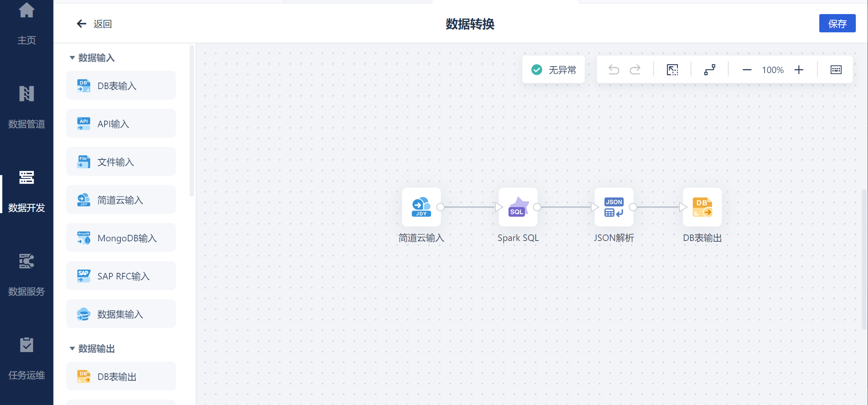Click the 数据管道 label in sidebar
Screen dimensions: 868x405
pos(27,124)
